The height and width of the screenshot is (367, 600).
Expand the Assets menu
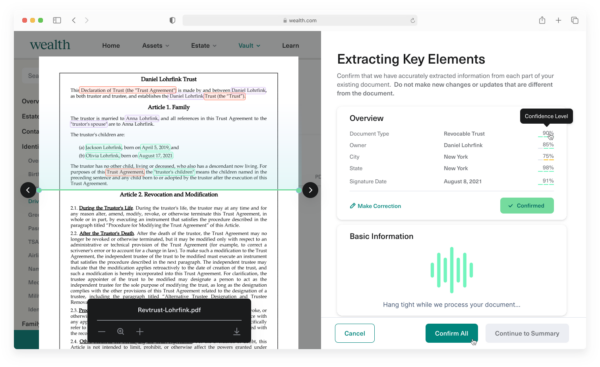pyautogui.click(x=155, y=46)
